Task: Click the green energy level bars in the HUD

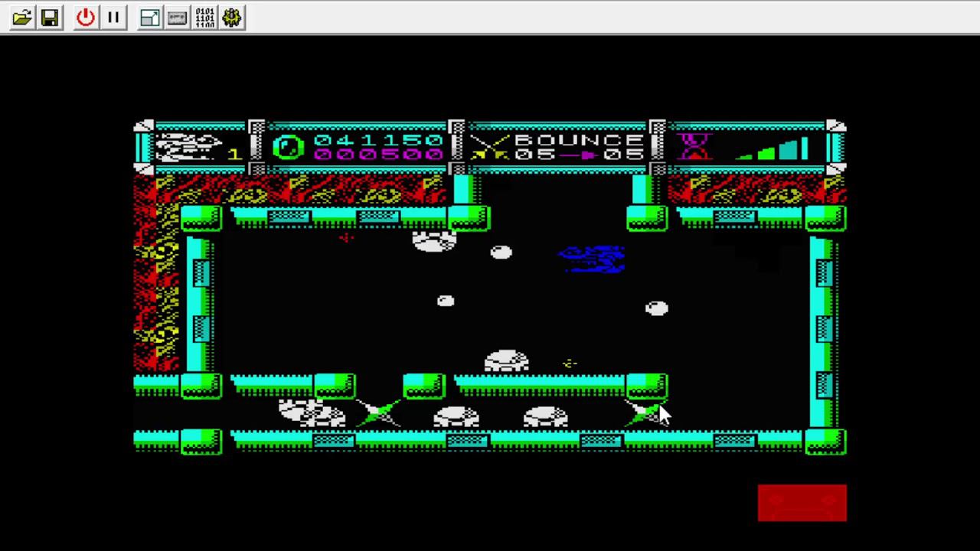Action: tap(772, 148)
